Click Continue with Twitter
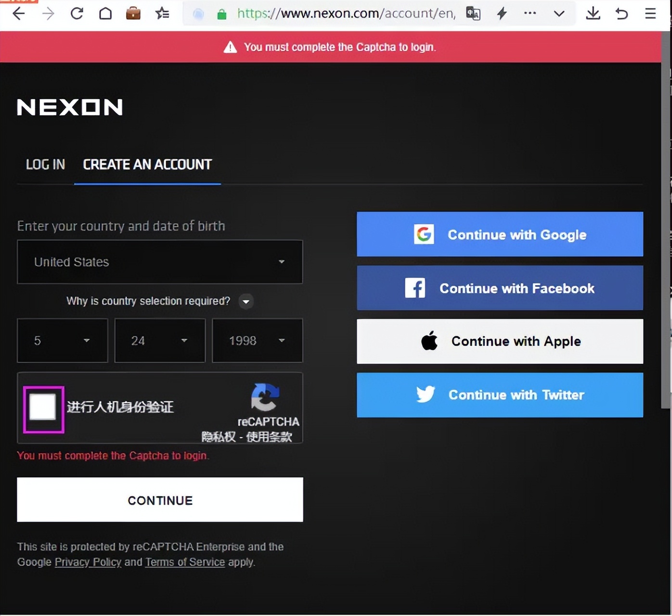672x616 pixels. click(500, 395)
